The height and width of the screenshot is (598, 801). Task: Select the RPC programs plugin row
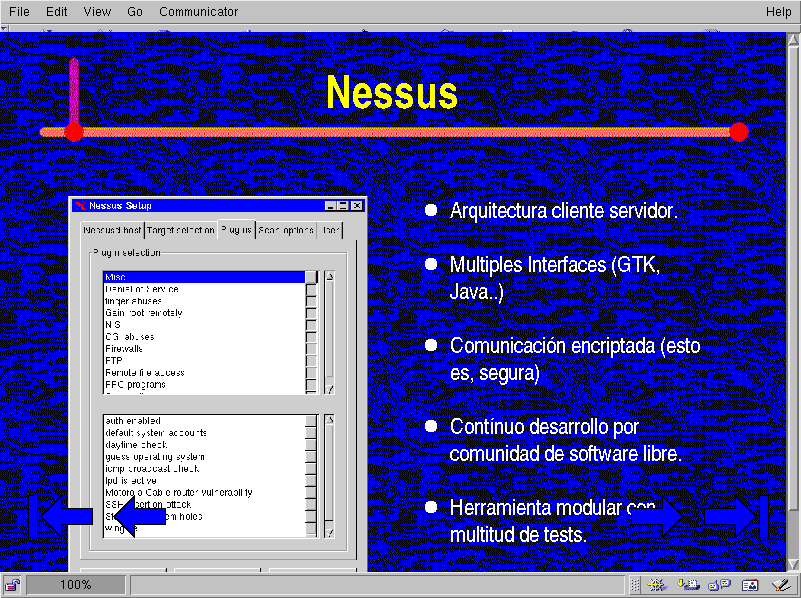point(204,385)
